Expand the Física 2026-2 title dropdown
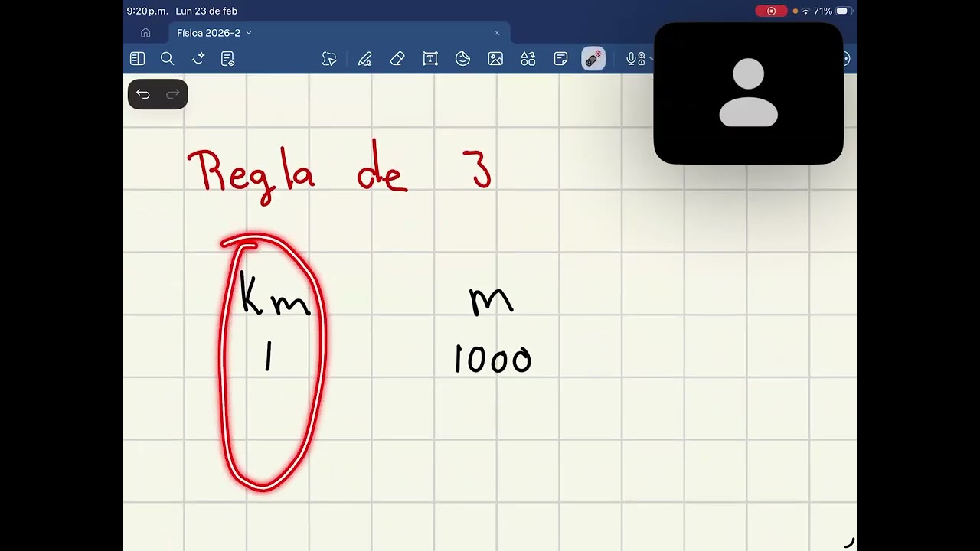The image size is (980, 551). pos(249,33)
